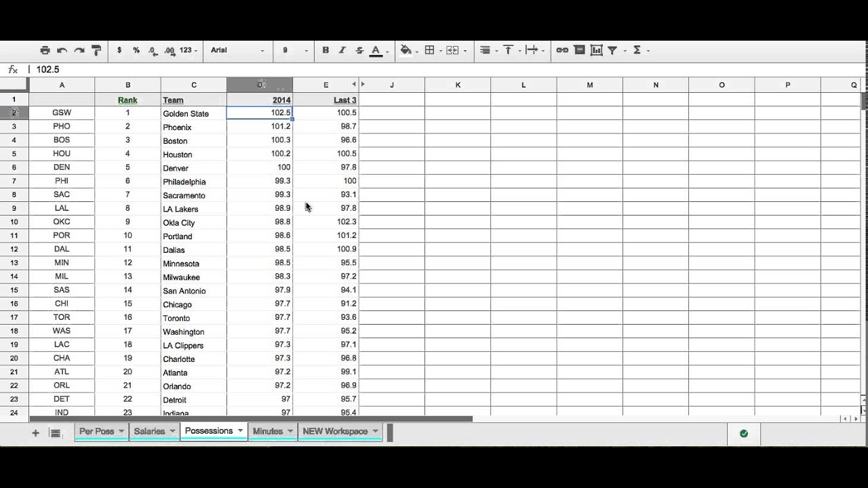Activate the Paint format tool
868x488 pixels.
click(x=96, y=50)
